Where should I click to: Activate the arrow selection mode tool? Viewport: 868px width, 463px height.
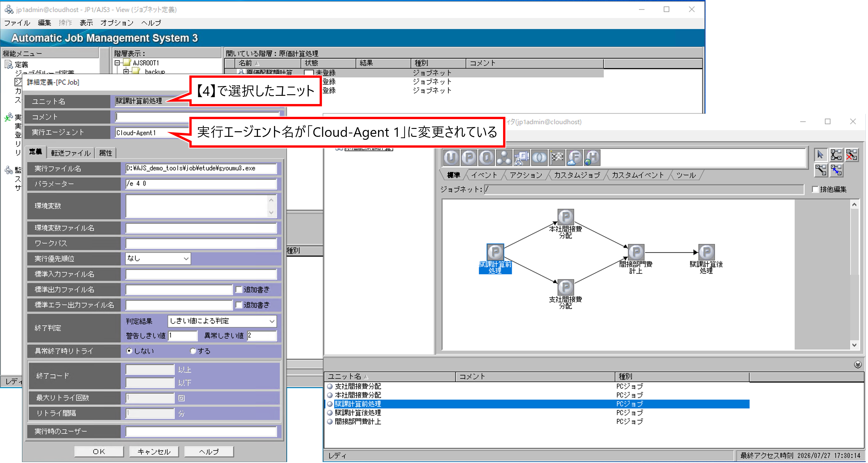click(x=820, y=155)
